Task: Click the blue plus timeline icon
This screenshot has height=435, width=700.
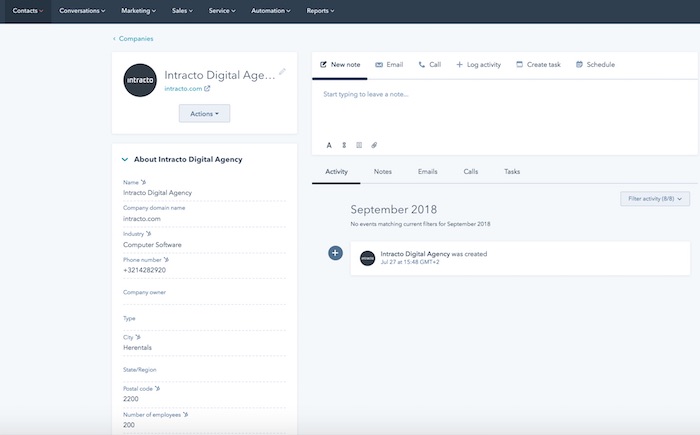Action: (x=336, y=253)
